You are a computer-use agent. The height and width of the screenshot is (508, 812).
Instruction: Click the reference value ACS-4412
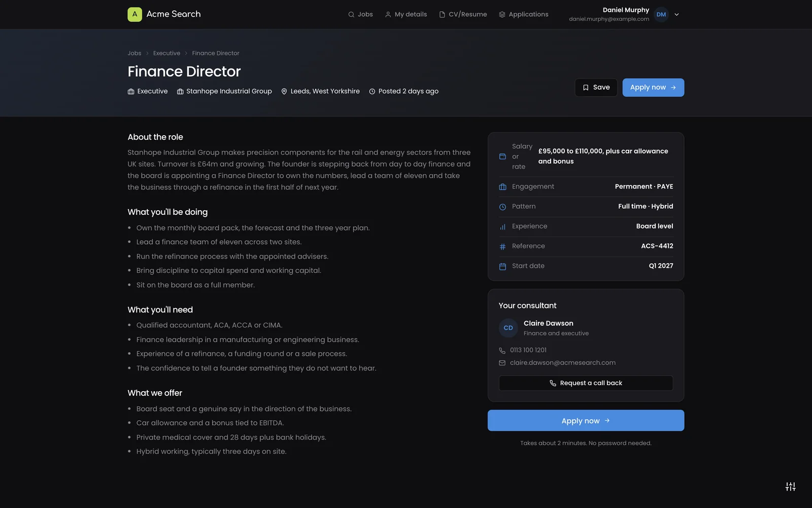(x=657, y=246)
